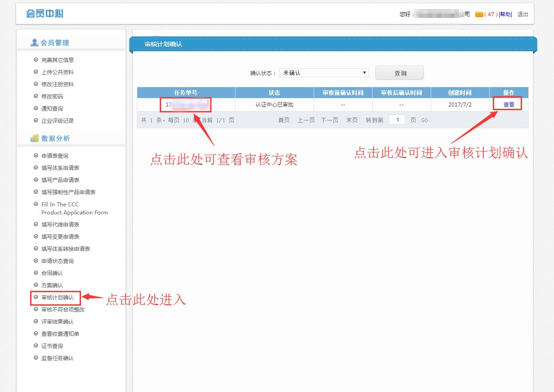This screenshot has height=392, width=554.
Task: Open 审核计划确认 in the sidebar
Action: point(57,298)
